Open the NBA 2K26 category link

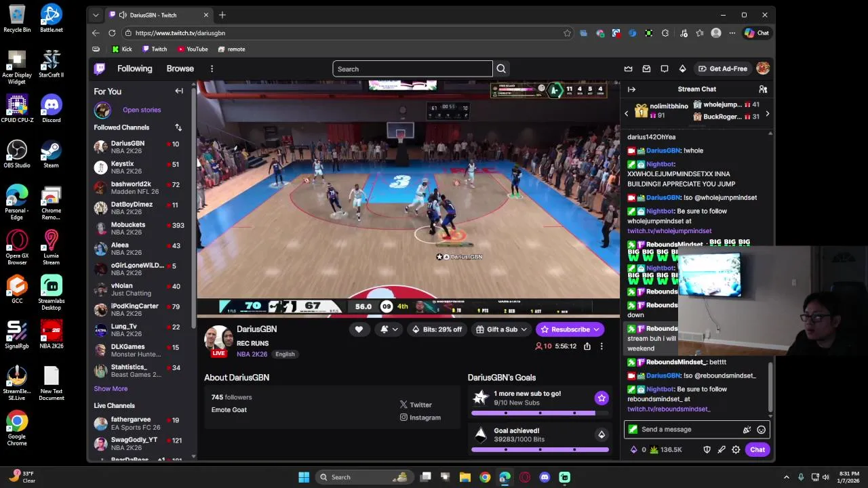tap(252, 354)
